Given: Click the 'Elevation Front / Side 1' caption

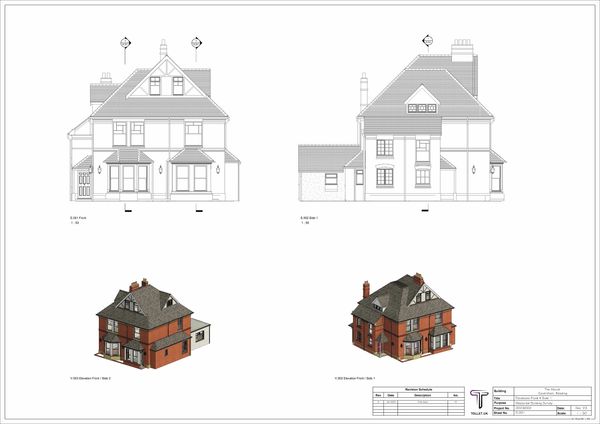Looking at the screenshot, I should pos(355,378).
